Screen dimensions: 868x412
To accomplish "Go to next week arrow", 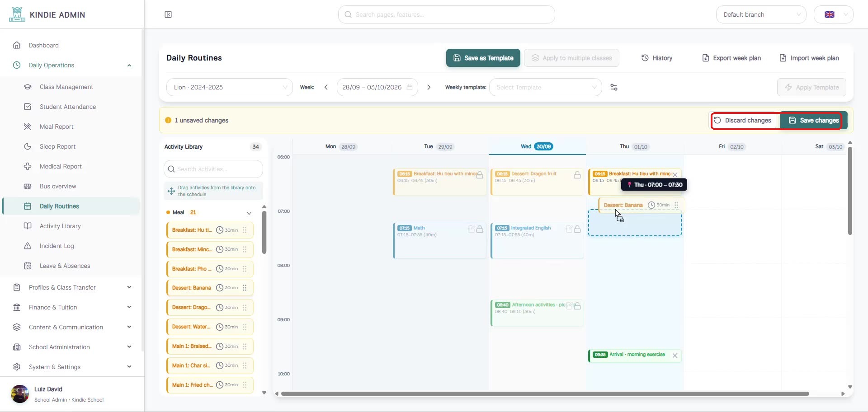I will (x=429, y=87).
